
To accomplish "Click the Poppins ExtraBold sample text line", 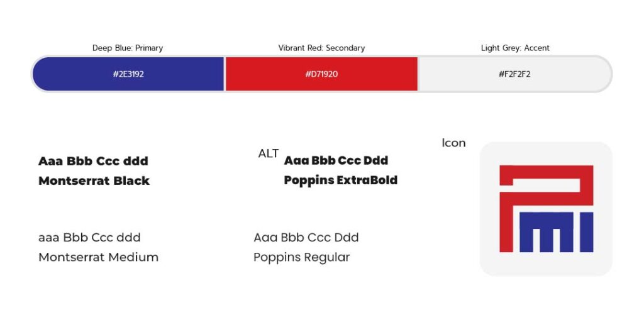I will click(x=336, y=160).
